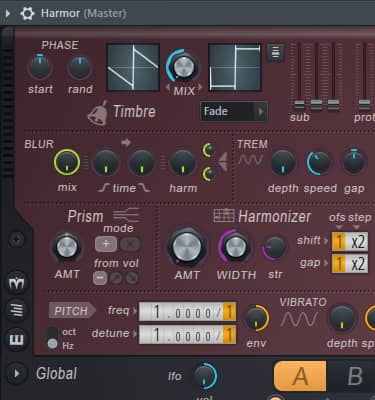Click the PHASE rand knob
The image size is (375, 400).
[x=80, y=67]
